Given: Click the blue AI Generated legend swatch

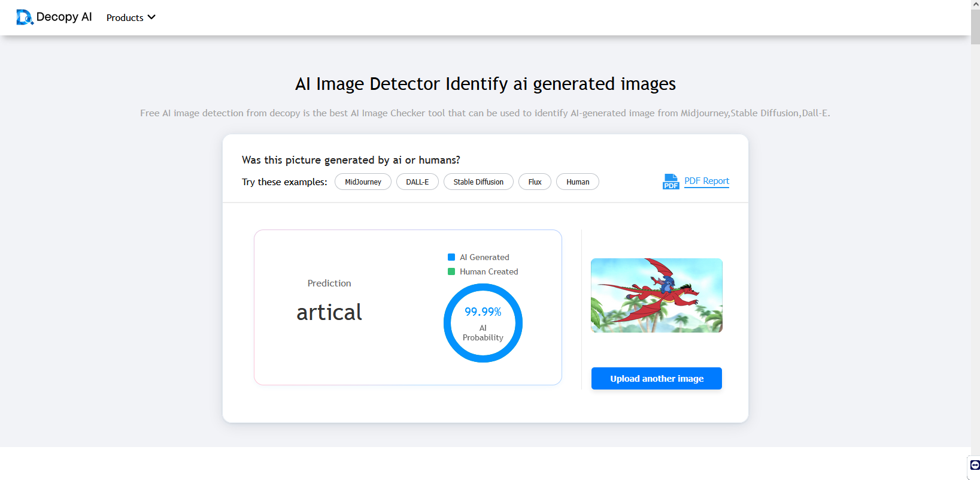Looking at the screenshot, I should click(451, 257).
